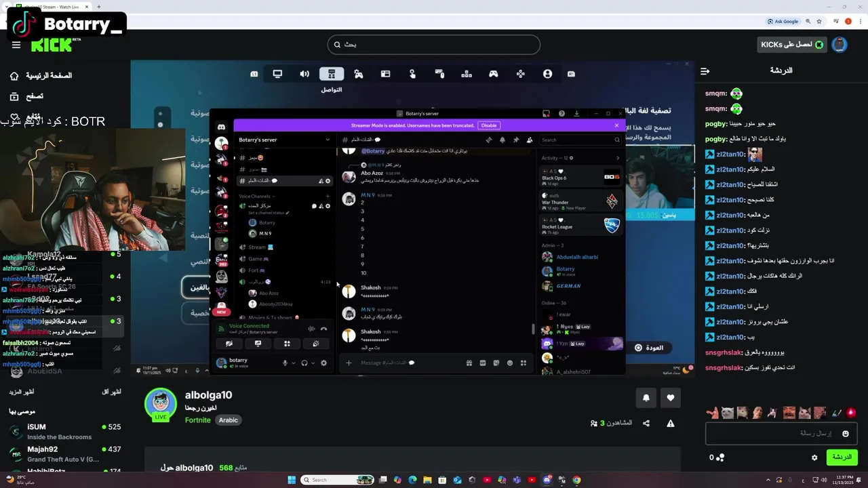Start an activity in Discord voice panel

click(x=287, y=344)
